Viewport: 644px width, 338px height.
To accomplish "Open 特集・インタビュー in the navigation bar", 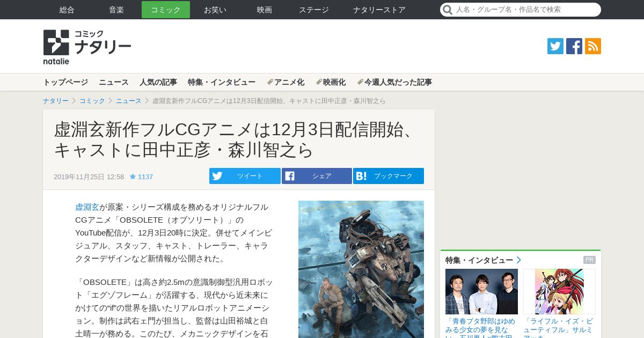I will click(222, 82).
